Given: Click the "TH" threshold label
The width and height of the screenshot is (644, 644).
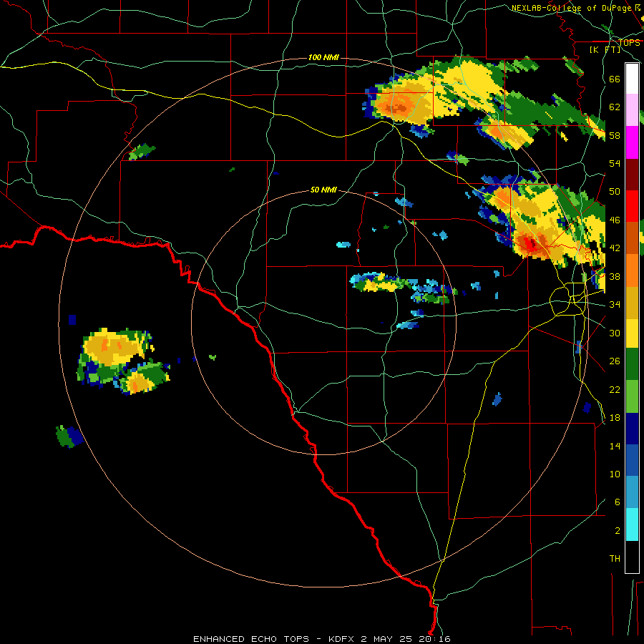Looking at the screenshot, I should (x=615, y=559).
